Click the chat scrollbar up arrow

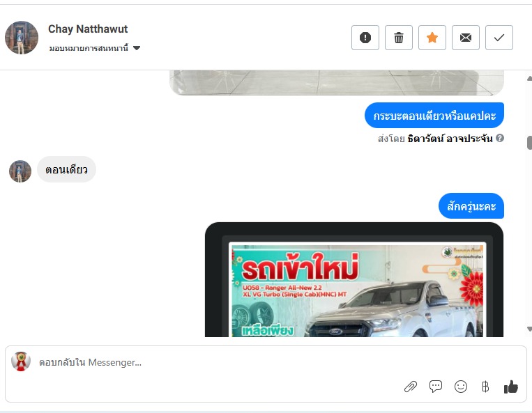pyautogui.click(x=529, y=78)
